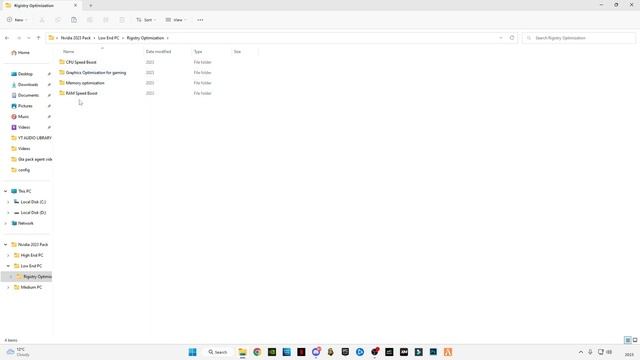Screen dimensions: 640x360
Task: Show hidden system tray icons
Action: [581, 352]
